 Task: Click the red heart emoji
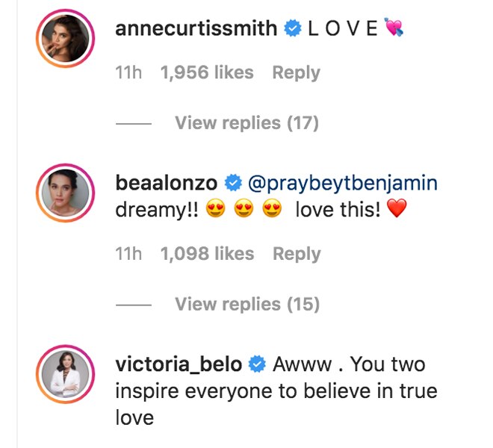[x=397, y=208]
